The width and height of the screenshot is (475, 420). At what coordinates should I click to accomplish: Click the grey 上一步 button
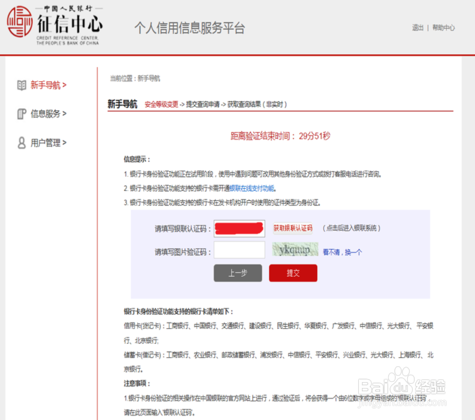tap(238, 273)
